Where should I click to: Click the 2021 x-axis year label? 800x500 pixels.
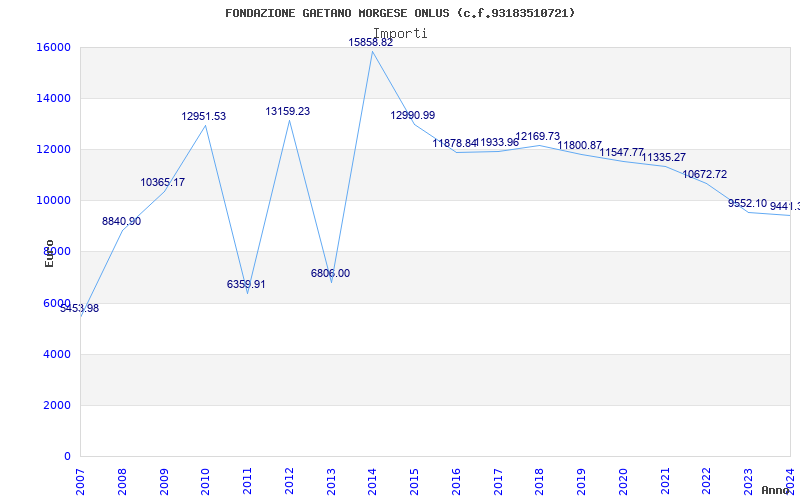tap(665, 480)
